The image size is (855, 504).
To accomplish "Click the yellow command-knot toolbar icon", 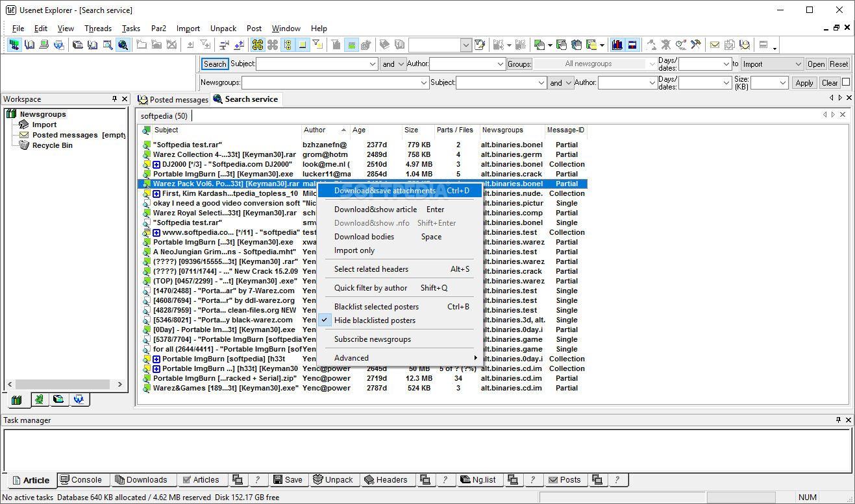I will (x=258, y=45).
